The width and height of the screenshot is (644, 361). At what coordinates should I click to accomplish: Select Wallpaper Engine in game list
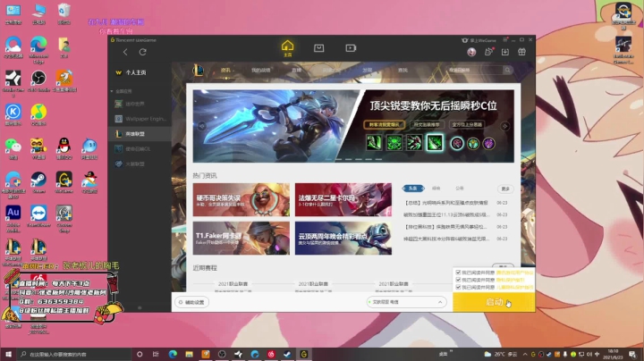[x=140, y=119]
